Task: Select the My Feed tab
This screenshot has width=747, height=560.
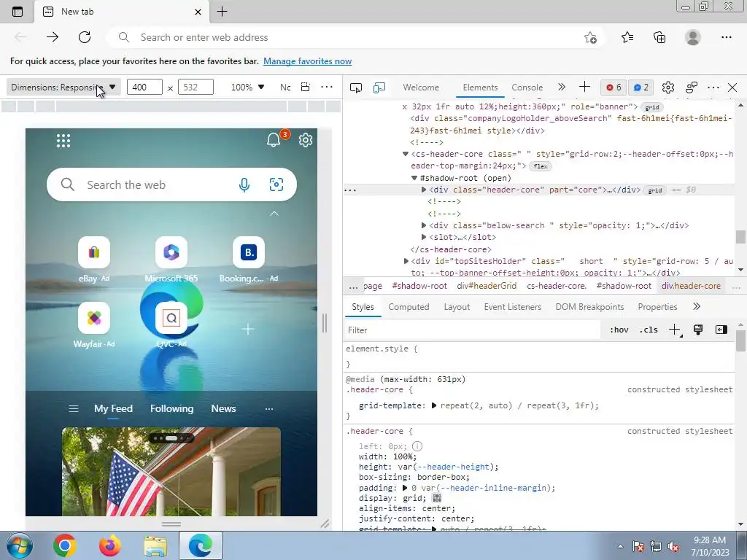Action: [x=113, y=408]
